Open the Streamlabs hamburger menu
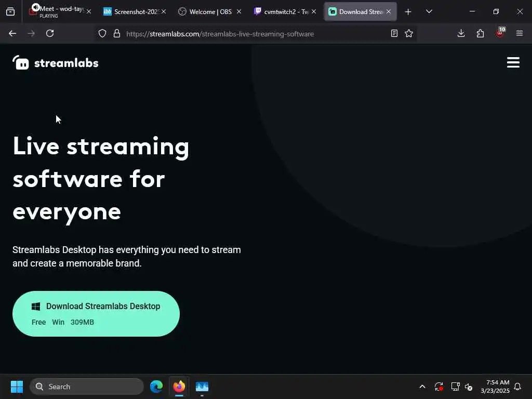 513,62
